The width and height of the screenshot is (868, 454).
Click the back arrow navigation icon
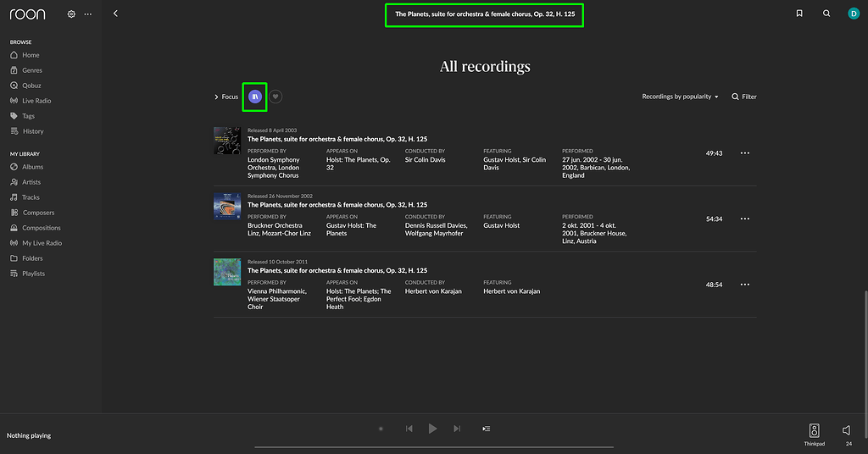(x=115, y=14)
